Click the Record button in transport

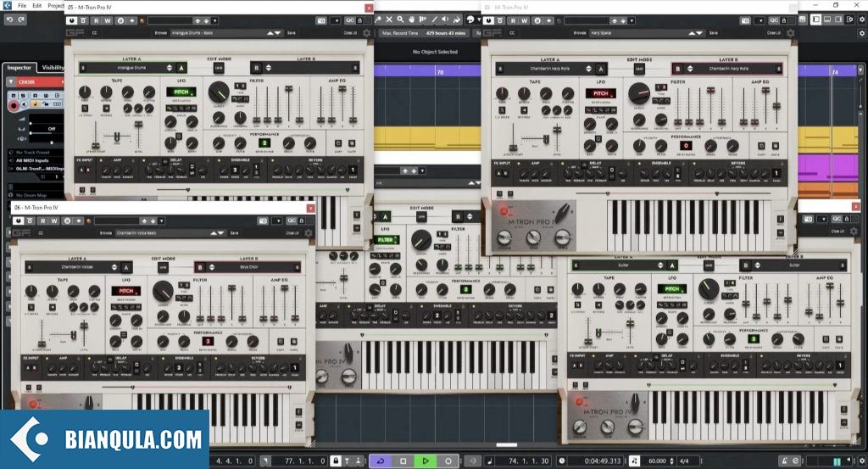point(448,461)
